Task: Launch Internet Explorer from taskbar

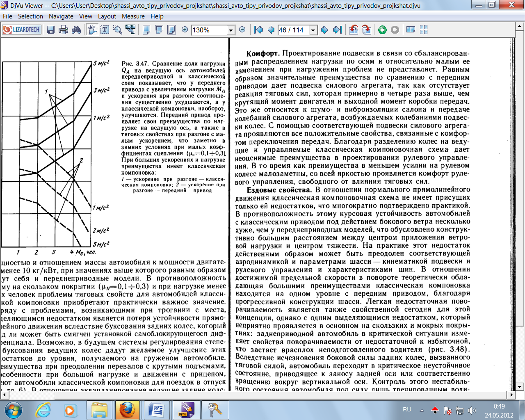Action: click(x=43, y=410)
